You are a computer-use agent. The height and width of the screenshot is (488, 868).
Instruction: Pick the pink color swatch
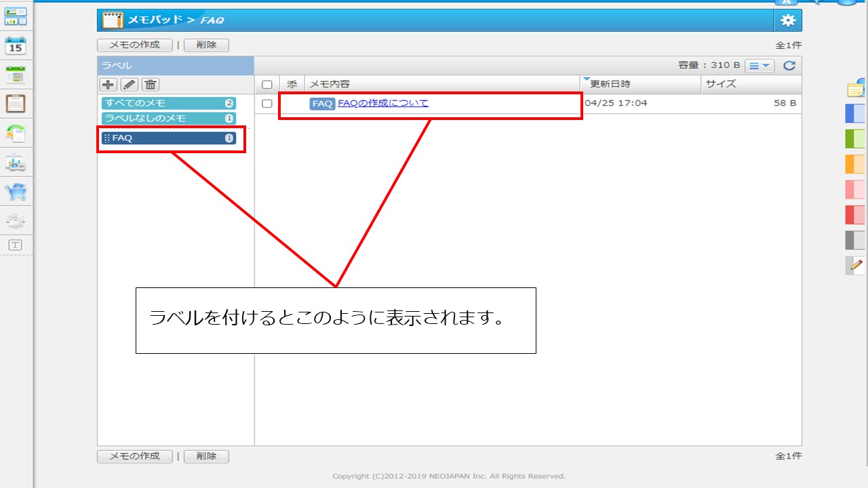point(856,189)
